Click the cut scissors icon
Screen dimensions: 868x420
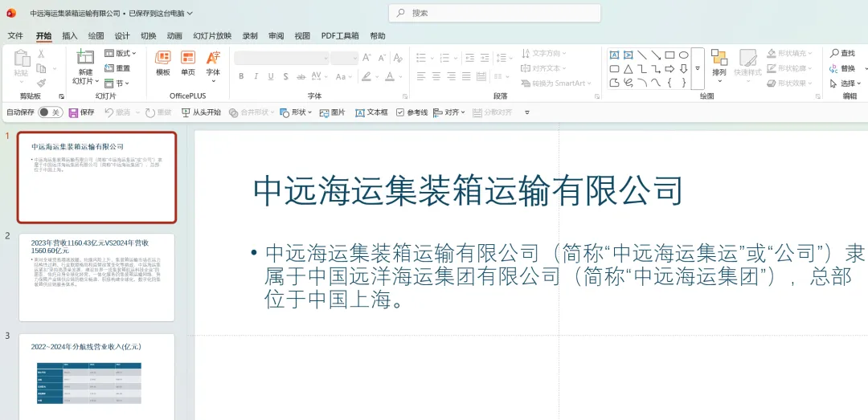[x=41, y=54]
